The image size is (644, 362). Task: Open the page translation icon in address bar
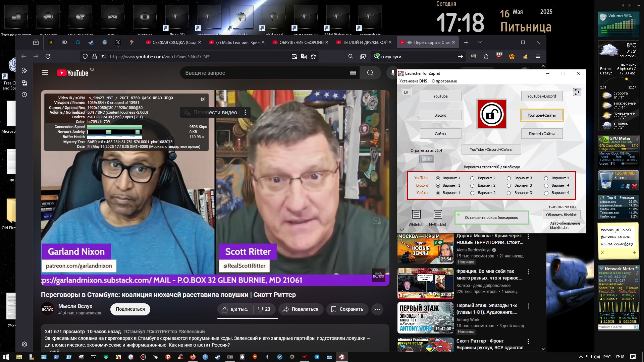[304, 56]
